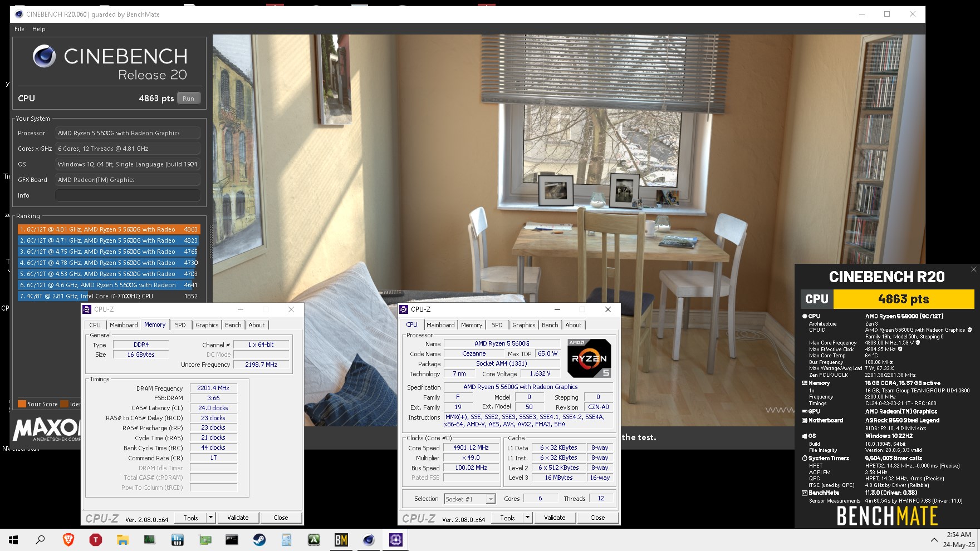
Task: Open the green graphics card app in taskbar
Action: [x=205, y=539]
